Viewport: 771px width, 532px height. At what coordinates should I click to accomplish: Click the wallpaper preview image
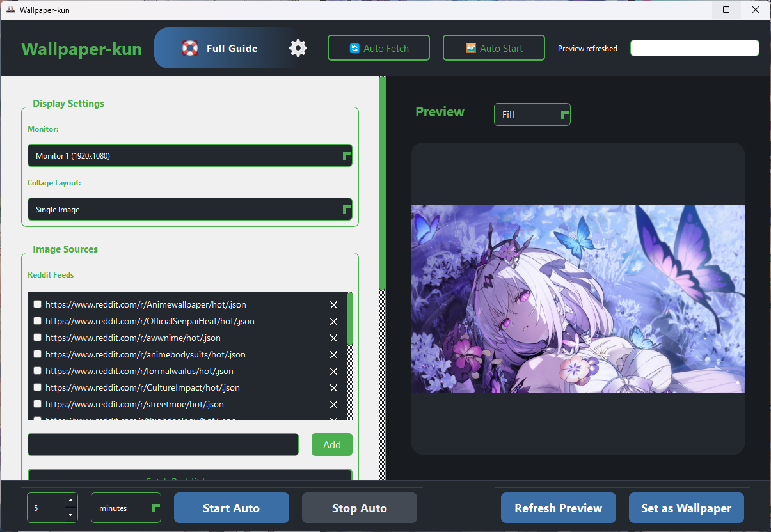(x=578, y=299)
